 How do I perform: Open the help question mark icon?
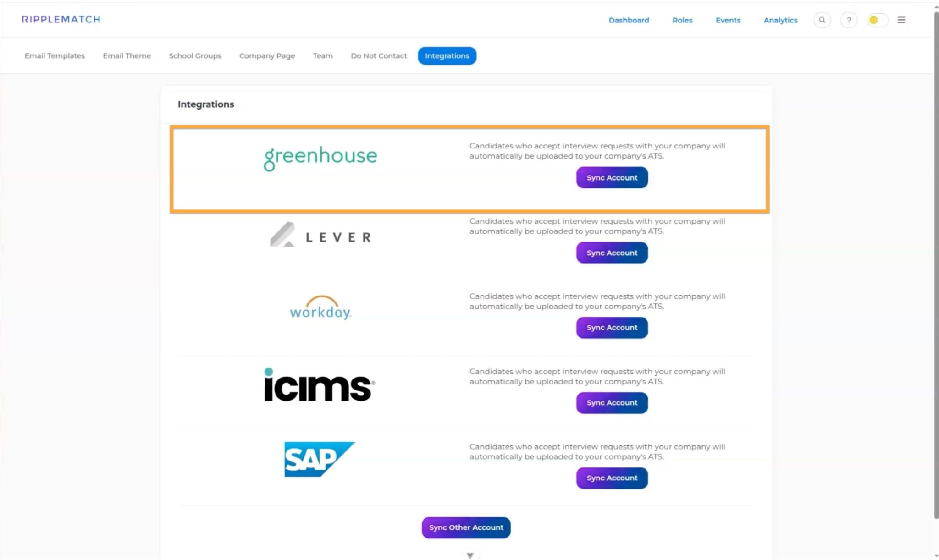pos(849,20)
